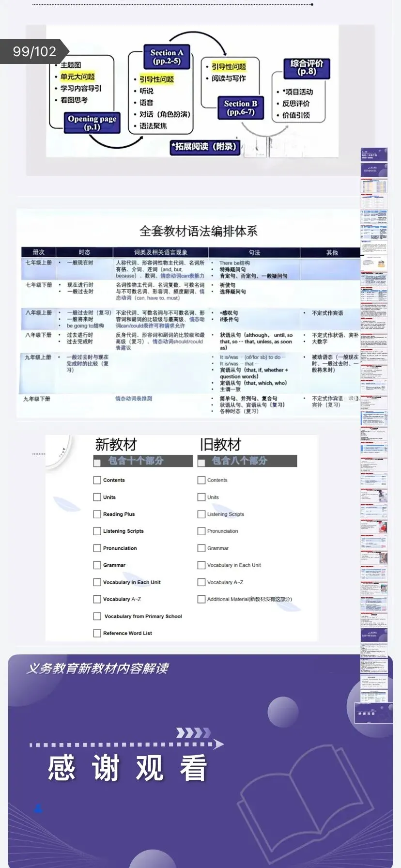Check the 包含八个部分 header checkbox

click(201, 463)
